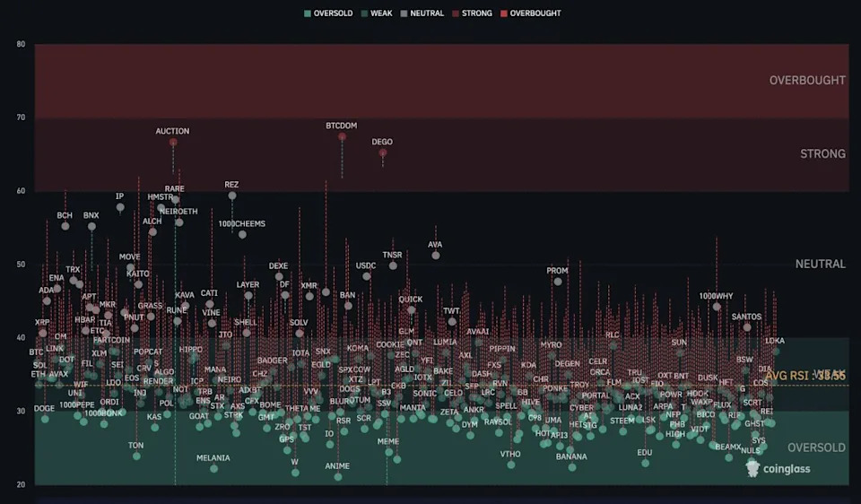861x504 pixels.
Task: Click the BAN marker dot
Action: tap(348, 306)
